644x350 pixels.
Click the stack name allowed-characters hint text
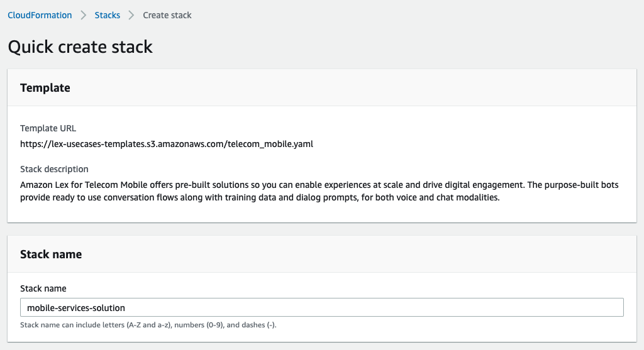tap(148, 325)
